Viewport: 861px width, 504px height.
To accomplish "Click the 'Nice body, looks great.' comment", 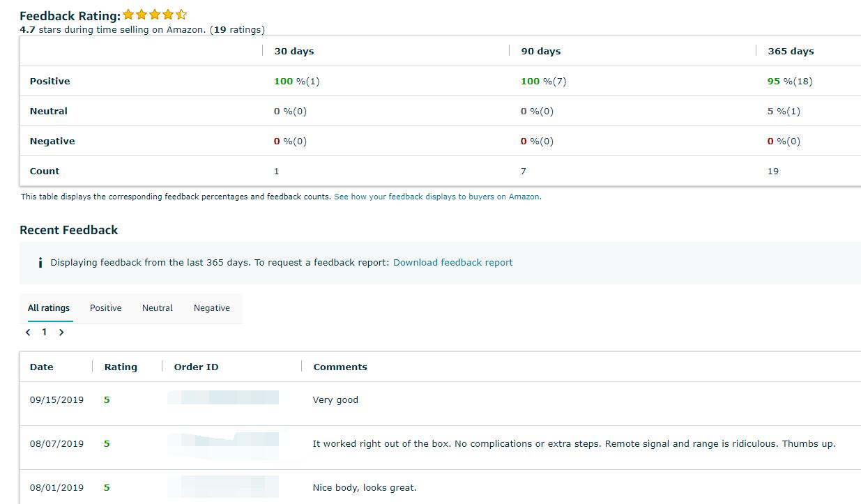I will tap(365, 488).
